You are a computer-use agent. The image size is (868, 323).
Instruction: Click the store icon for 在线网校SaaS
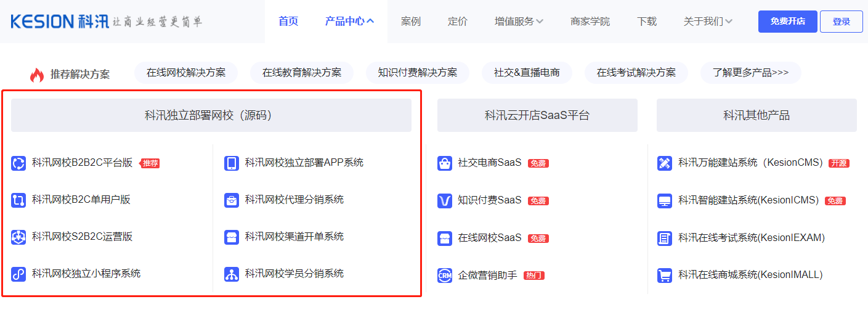445,239
